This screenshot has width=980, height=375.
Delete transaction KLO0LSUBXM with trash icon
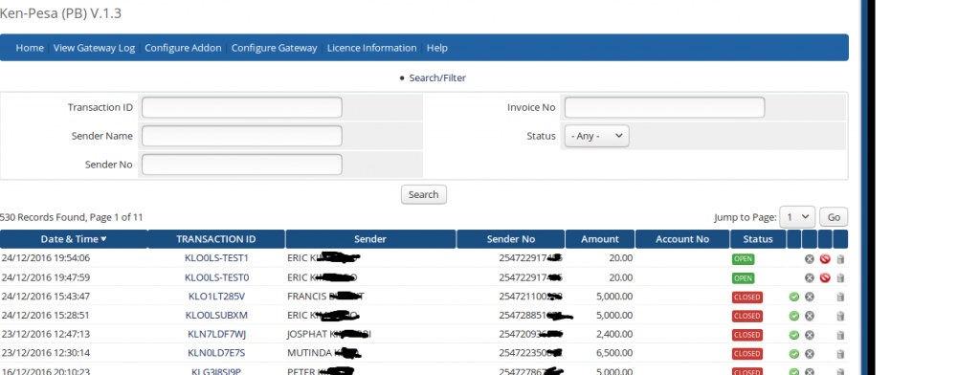[840, 317]
